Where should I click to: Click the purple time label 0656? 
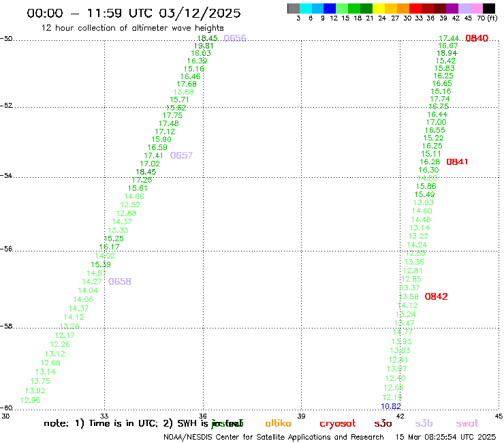click(235, 38)
